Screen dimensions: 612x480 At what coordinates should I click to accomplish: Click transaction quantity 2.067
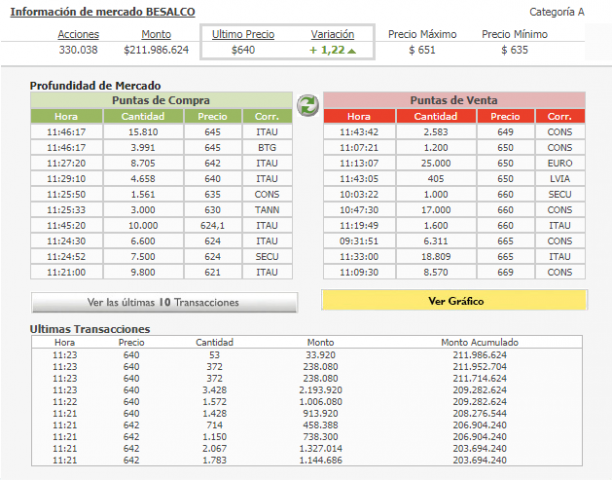(x=214, y=449)
